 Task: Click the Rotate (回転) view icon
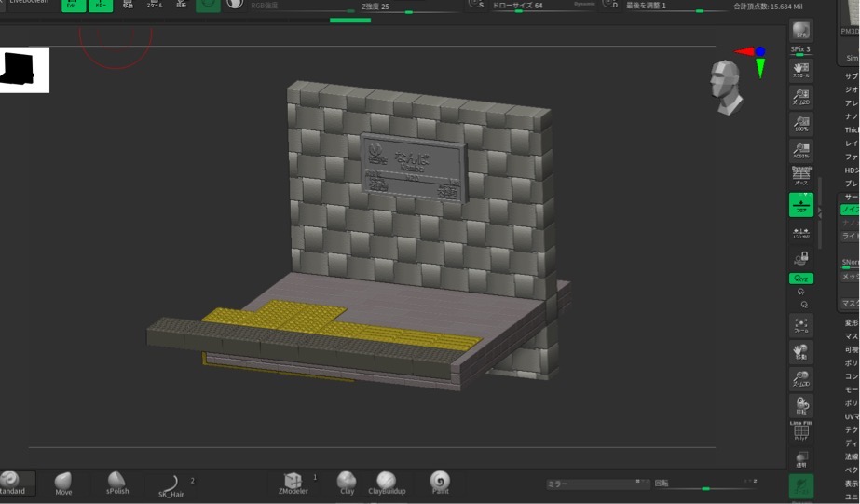(x=800, y=406)
